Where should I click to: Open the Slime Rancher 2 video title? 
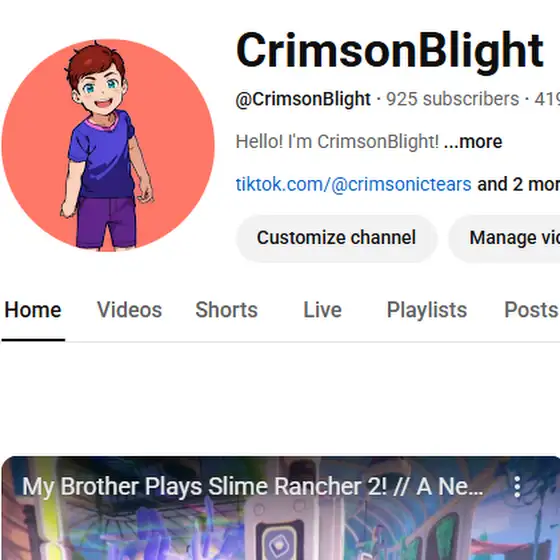click(252, 486)
